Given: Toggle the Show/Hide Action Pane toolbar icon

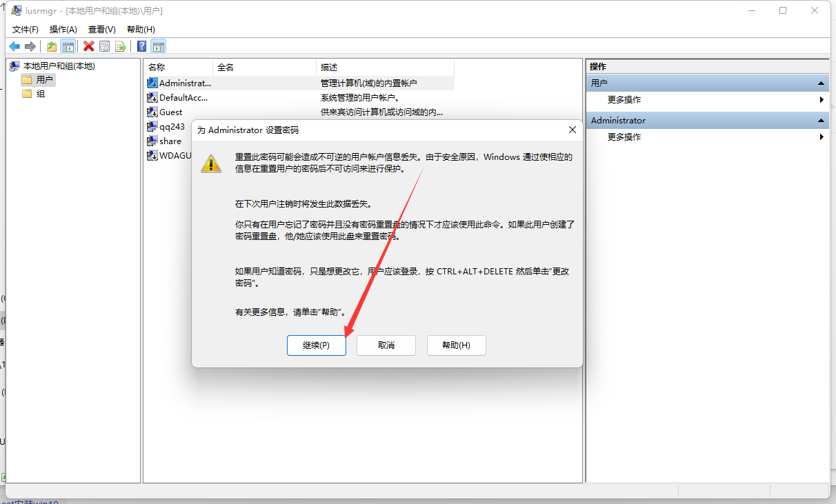Looking at the screenshot, I should (159, 46).
